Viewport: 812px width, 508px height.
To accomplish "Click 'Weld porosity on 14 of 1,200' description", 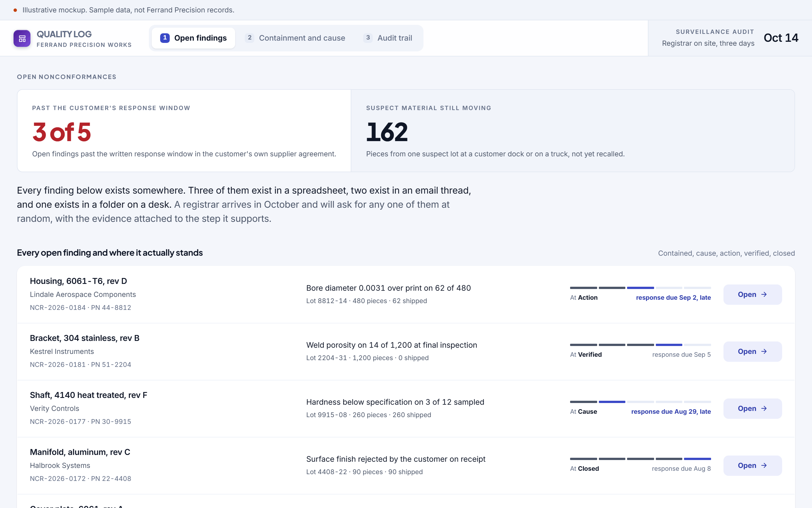I will [392, 345].
